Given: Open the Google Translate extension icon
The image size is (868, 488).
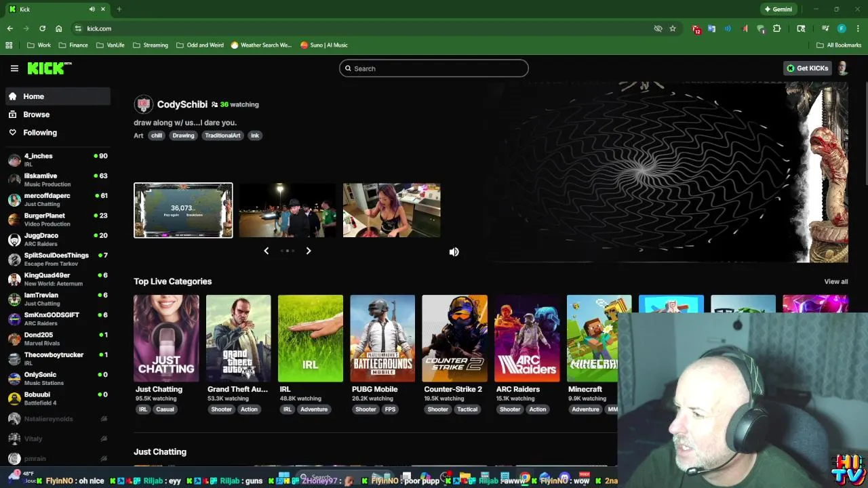Looking at the screenshot, I should pyautogui.click(x=711, y=28).
